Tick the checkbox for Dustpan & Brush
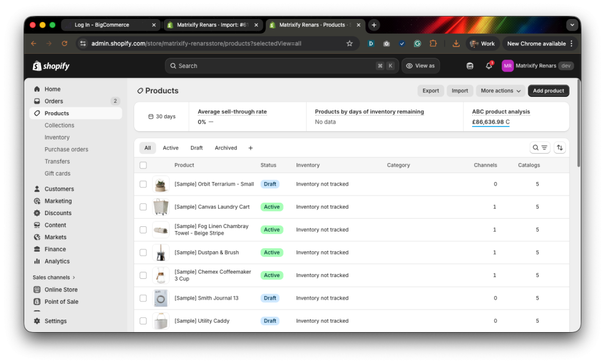 pos(143,252)
